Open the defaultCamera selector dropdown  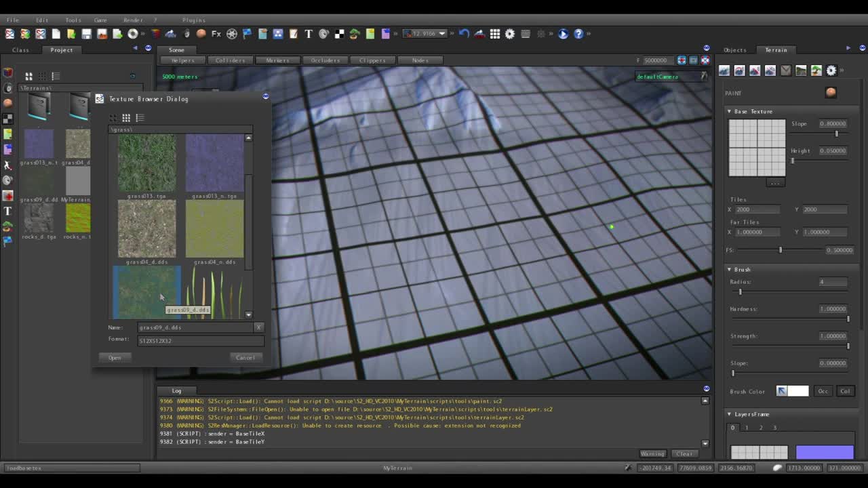click(704, 77)
